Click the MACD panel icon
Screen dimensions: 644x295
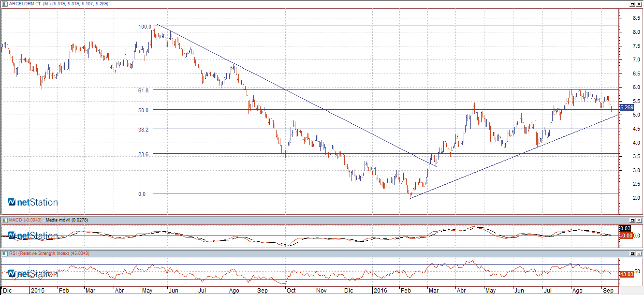click(5, 220)
